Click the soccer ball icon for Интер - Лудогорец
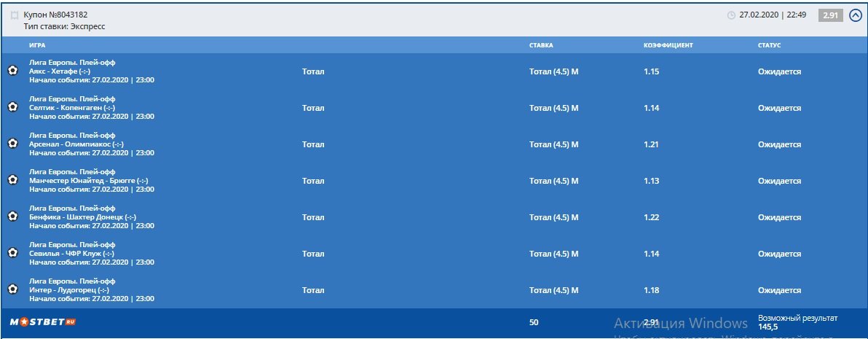The width and height of the screenshot is (868, 339). [12, 289]
